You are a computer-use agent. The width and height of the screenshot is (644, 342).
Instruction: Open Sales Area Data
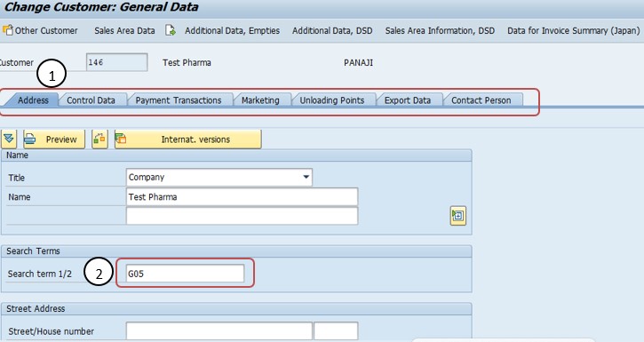[124, 31]
